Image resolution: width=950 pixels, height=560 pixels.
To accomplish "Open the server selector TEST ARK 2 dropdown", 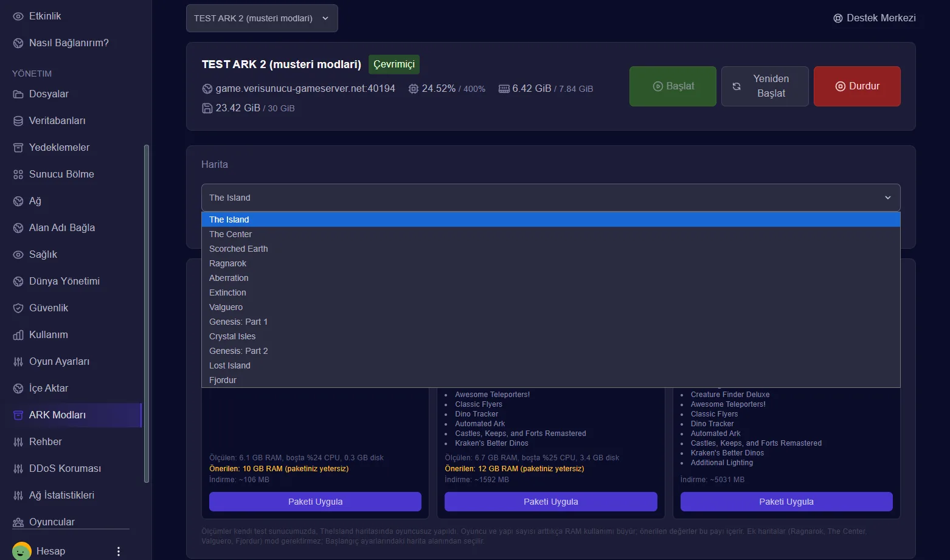I will coord(262,18).
